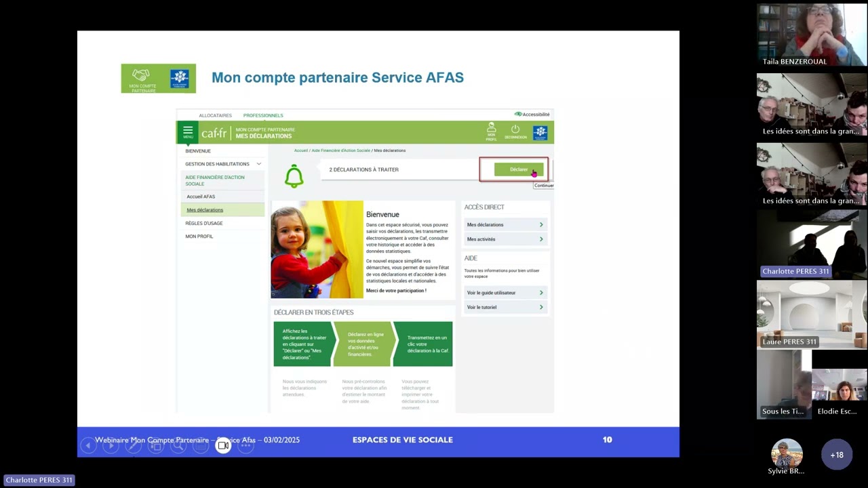Image resolution: width=868 pixels, height=488 pixels.
Task: Click the 'Déclarez en ligne' step arrow
Action: (x=363, y=344)
